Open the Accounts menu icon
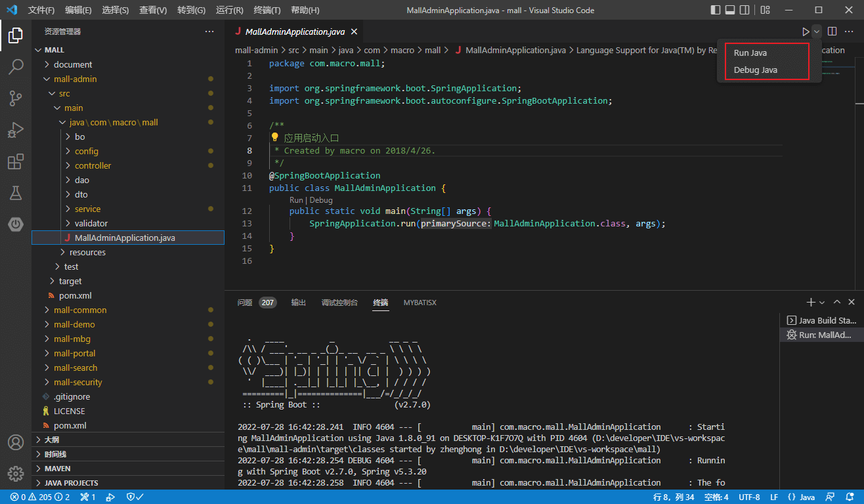This screenshot has width=864, height=504. 16,442
